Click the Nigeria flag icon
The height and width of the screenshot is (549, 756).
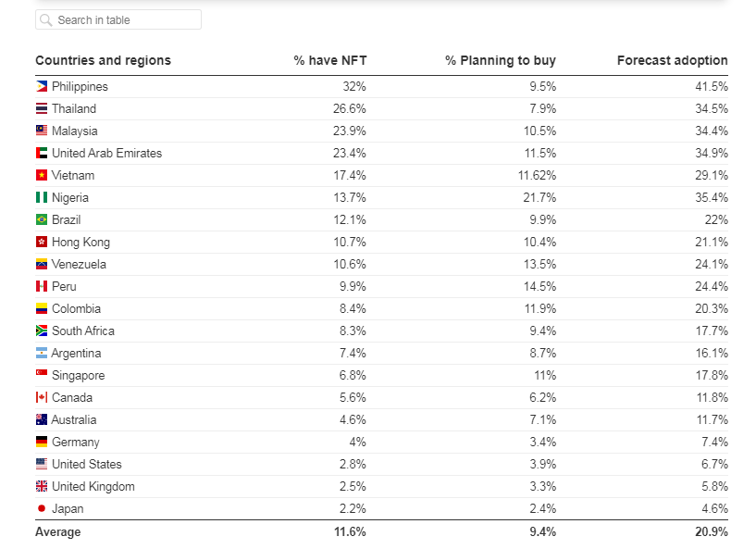[x=42, y=197]
